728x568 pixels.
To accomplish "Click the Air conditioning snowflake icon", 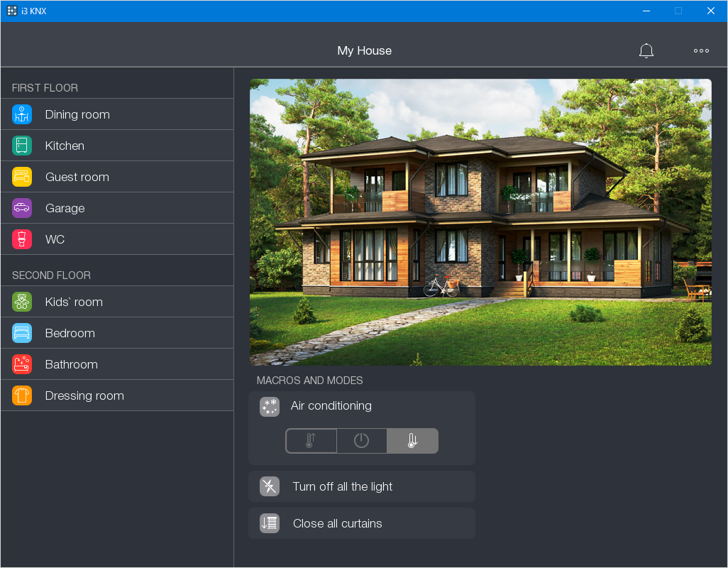I will click(269, 406).
